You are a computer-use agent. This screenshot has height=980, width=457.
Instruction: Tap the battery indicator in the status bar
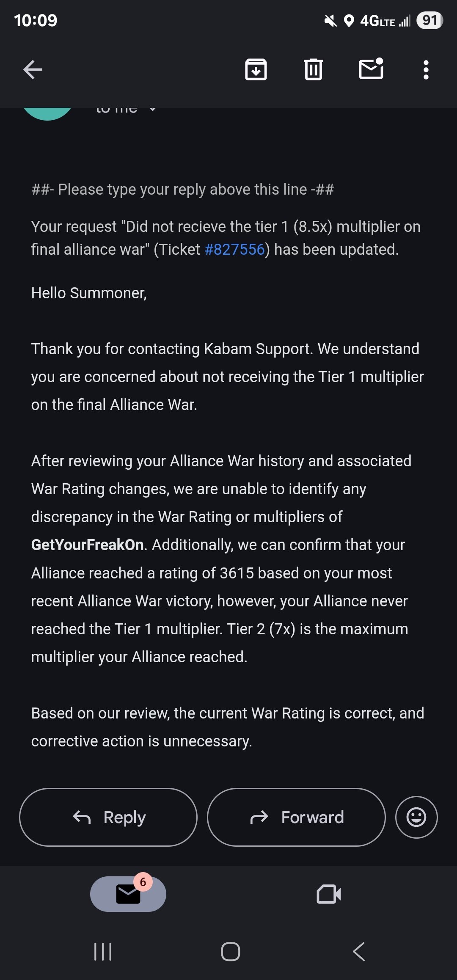pos(430,20)
